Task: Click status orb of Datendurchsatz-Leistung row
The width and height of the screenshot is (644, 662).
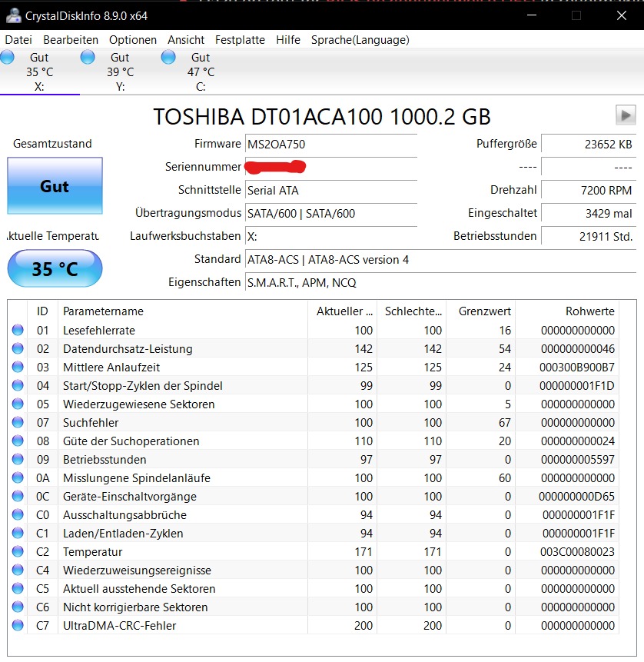Action: click(18, 348)
